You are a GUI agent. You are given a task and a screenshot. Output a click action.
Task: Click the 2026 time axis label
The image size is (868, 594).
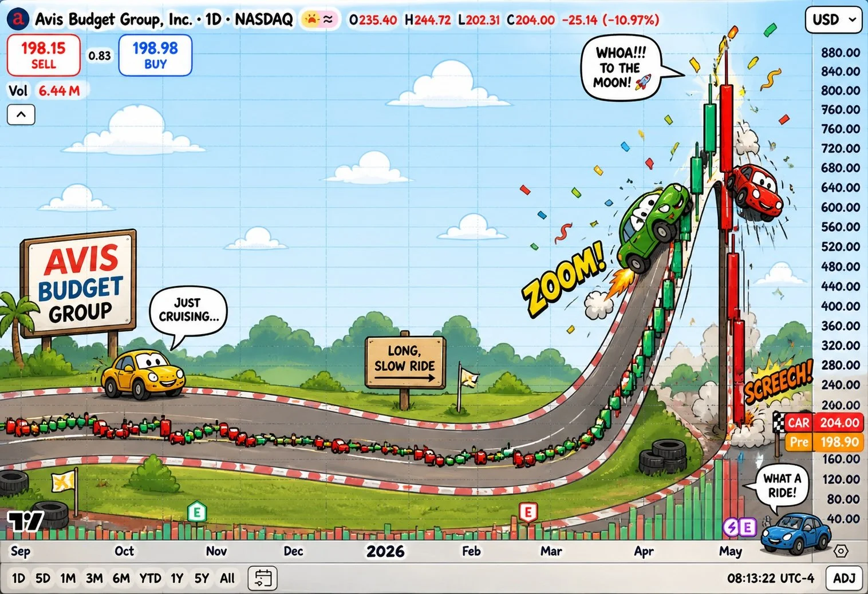pyautogui.click(x=385, y=551)
